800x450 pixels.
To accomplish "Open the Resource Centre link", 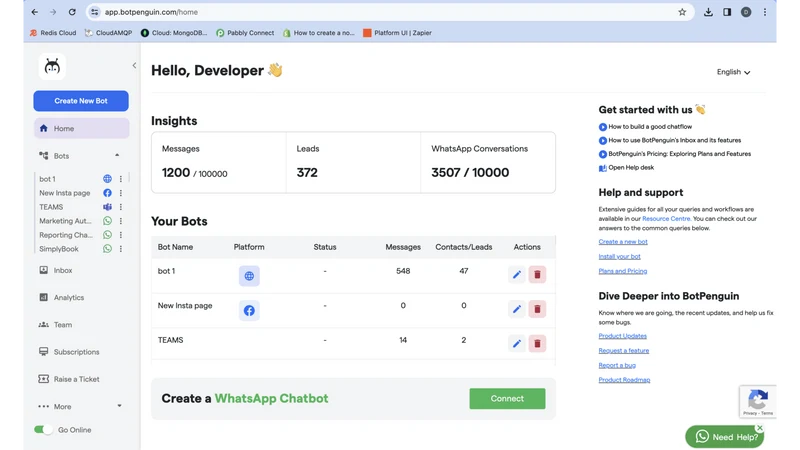I will (666, 218).
